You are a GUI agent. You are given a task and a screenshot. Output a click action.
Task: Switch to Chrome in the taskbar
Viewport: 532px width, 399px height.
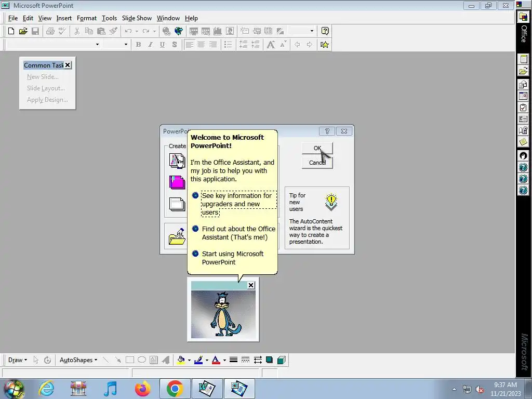(x=175, y=389)
